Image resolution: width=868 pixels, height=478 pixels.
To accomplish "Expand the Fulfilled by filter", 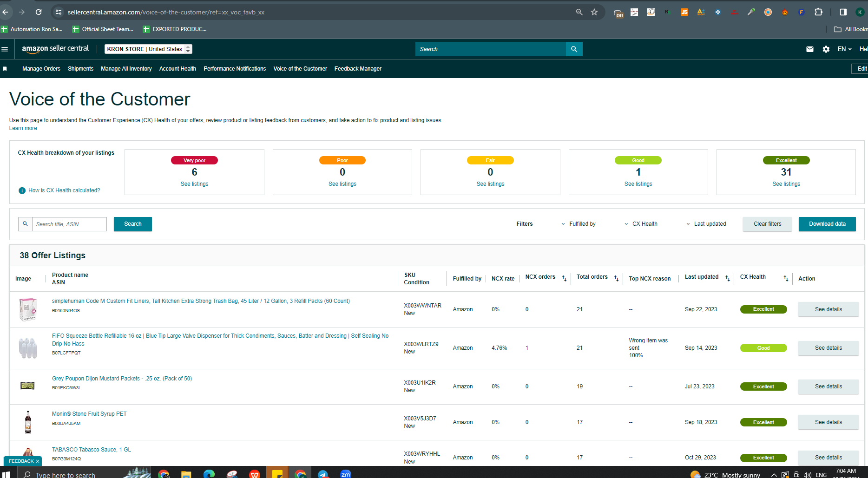I will (579, 224).
